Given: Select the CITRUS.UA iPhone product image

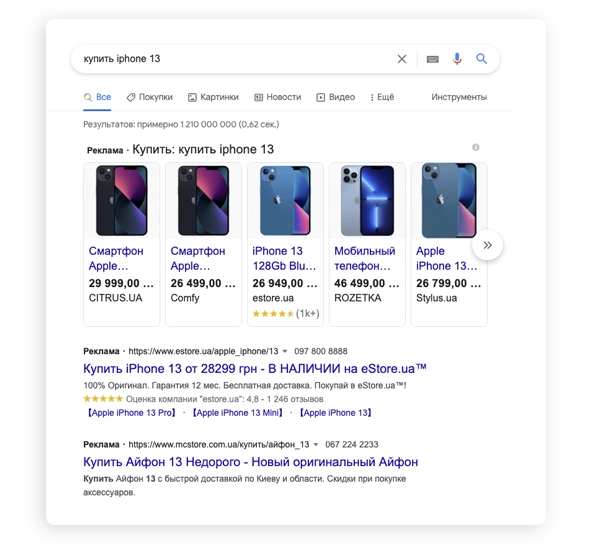Looking at the screenshot, I should tap(122, 201).
